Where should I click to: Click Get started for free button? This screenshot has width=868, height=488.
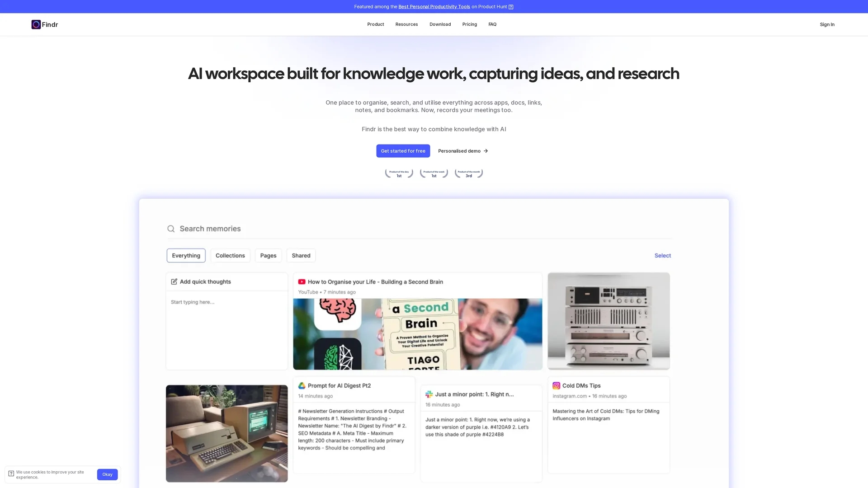[403, 151]
